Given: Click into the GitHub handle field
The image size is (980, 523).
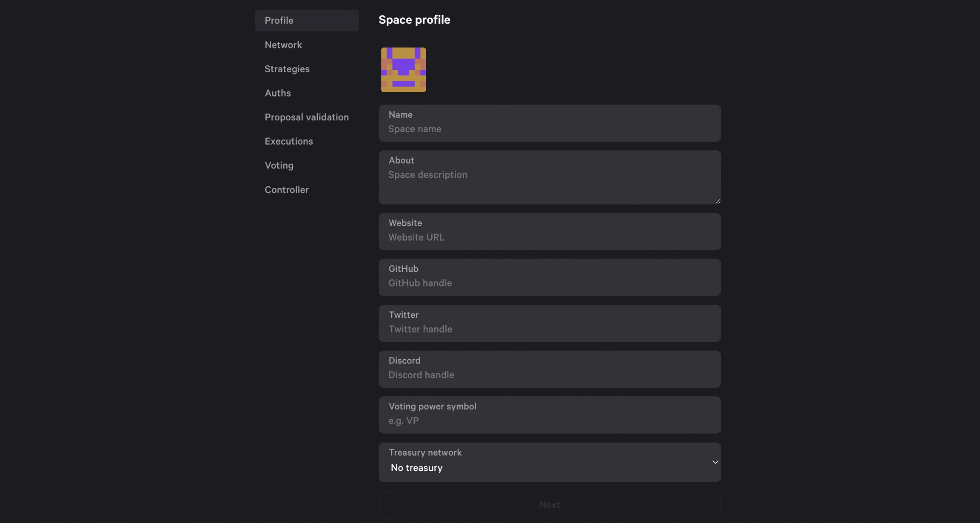Looking at the screenshot, I should [549, 283].
